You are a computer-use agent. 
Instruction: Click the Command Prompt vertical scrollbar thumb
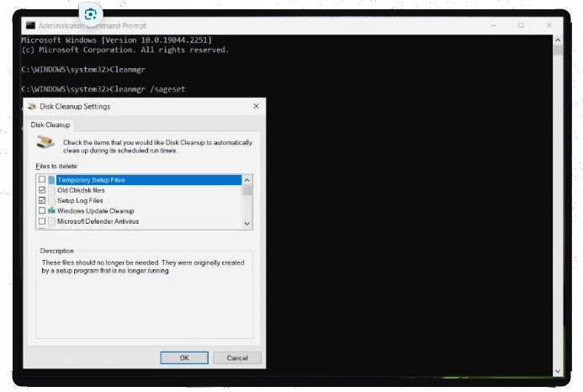click(x=558, y=50)
